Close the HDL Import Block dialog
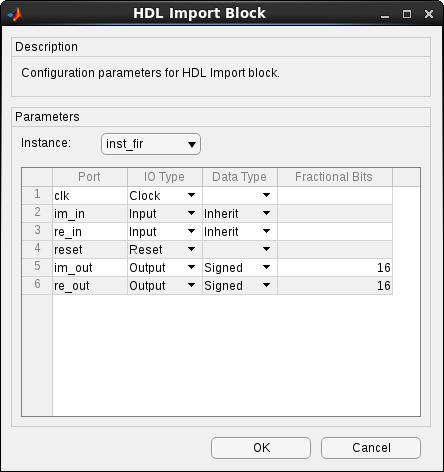The width and height of the screenshot is (444, 472). pyautogui.click(x=429, y=14)
